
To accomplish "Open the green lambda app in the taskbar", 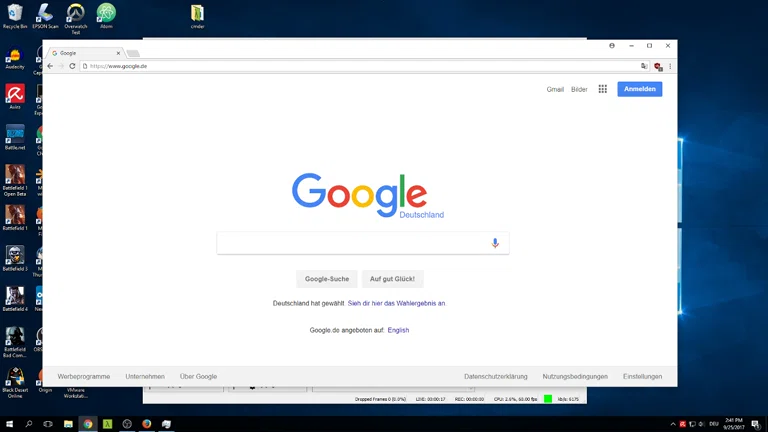I will pos(107,424).
